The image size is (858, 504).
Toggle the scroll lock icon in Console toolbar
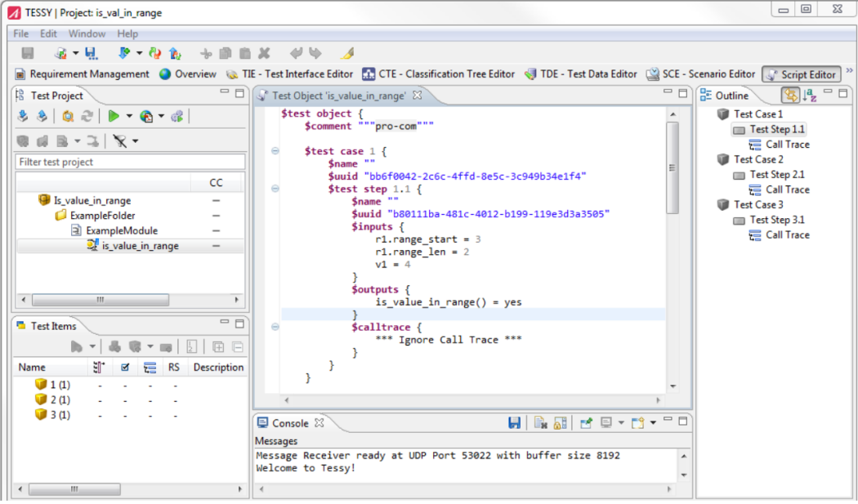coord(560,423)
